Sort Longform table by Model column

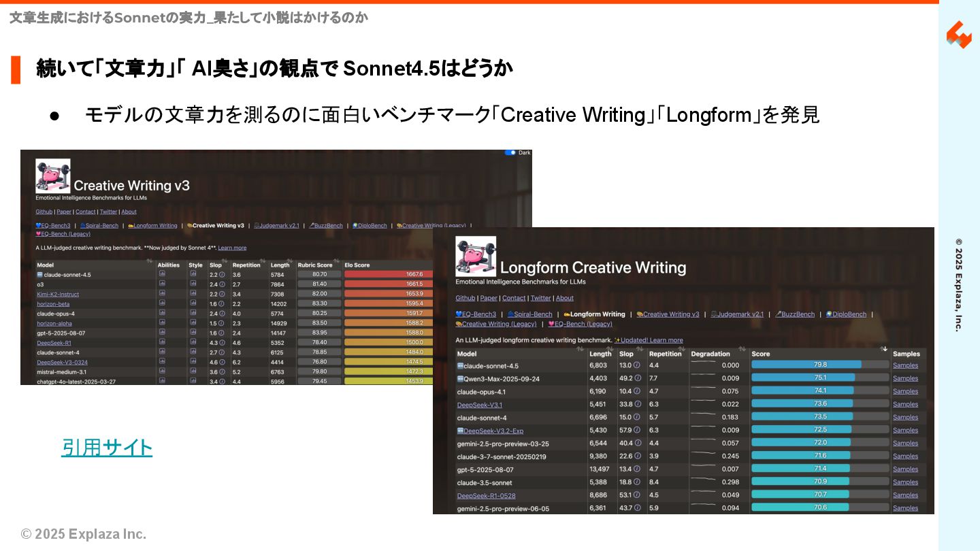(x=581, y=350)
